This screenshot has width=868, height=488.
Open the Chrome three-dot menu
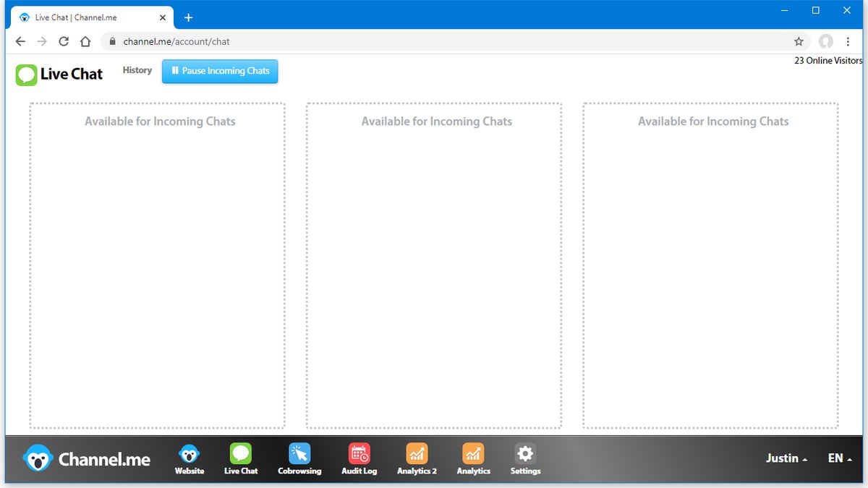point(848,41)
